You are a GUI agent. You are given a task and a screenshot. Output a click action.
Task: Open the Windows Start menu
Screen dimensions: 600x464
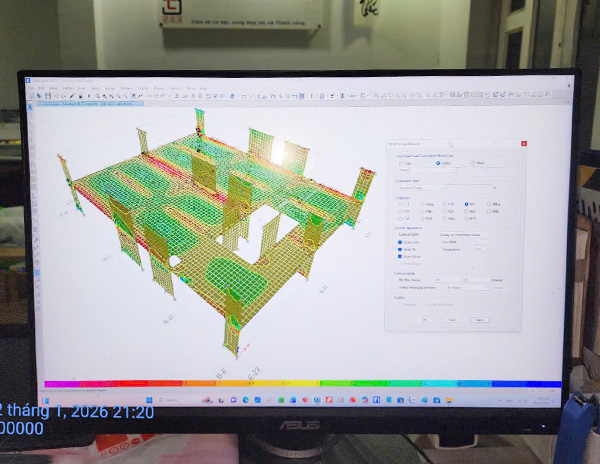(149, 400)
